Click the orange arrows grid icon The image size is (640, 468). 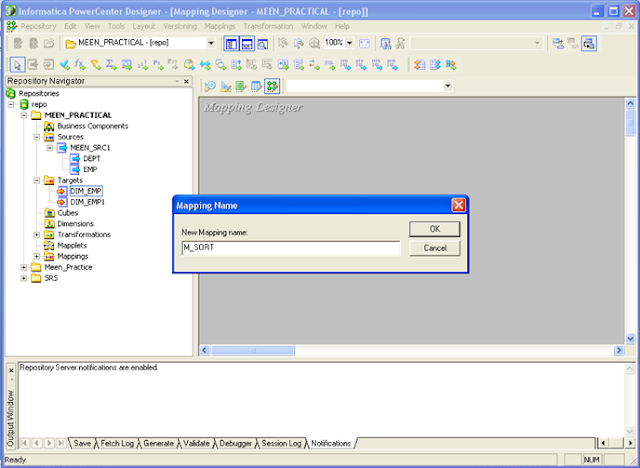point(419,64)
